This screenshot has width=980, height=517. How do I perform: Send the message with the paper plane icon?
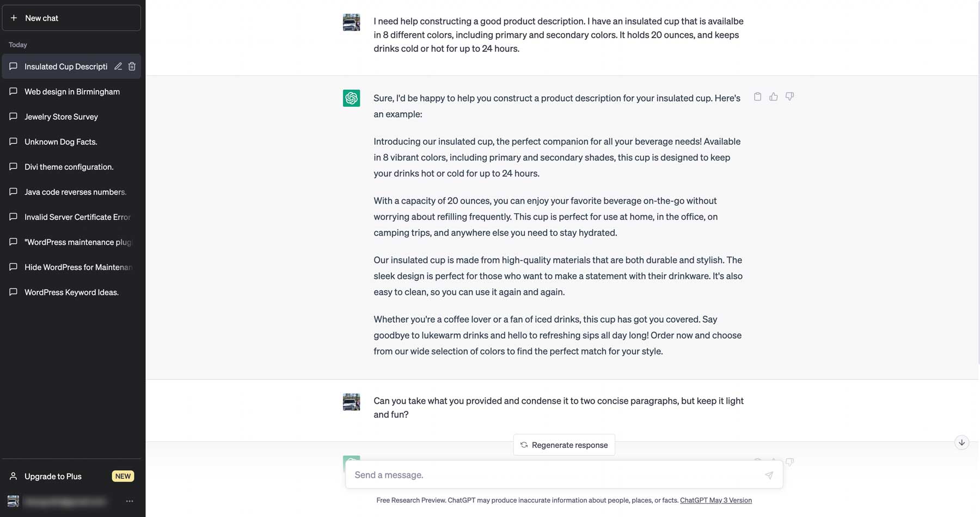point(769,475)
